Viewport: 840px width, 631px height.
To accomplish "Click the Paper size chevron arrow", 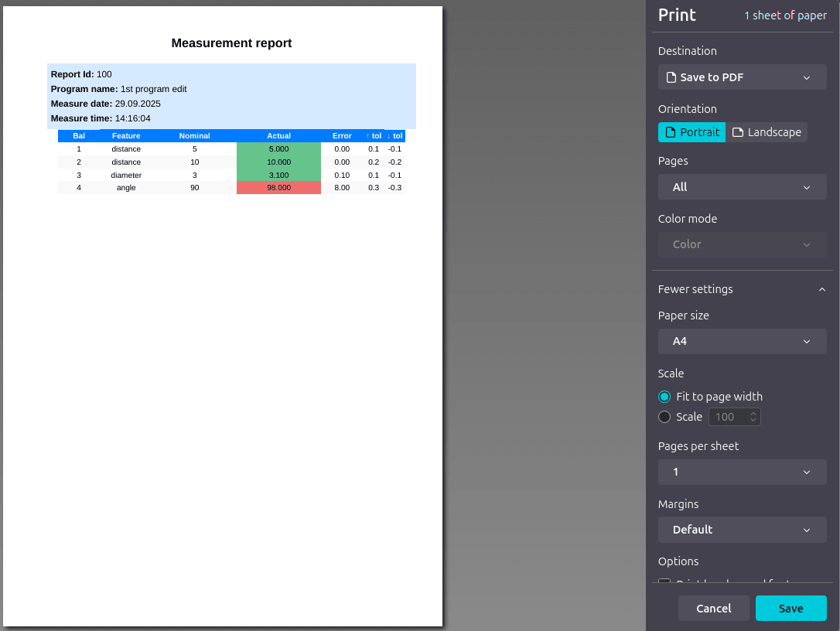I will [807, 341].
